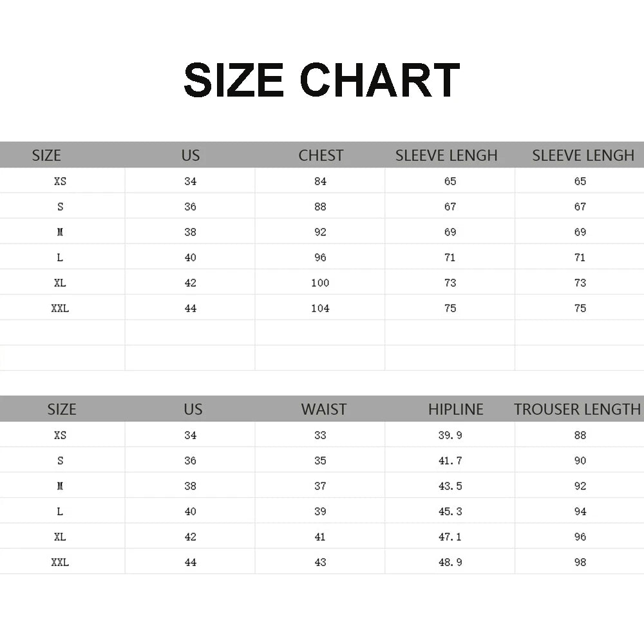Select trouser length 88 for XS
Image resolution: width=644 pixels, height=644 pixels.
[x=580, y=435]
